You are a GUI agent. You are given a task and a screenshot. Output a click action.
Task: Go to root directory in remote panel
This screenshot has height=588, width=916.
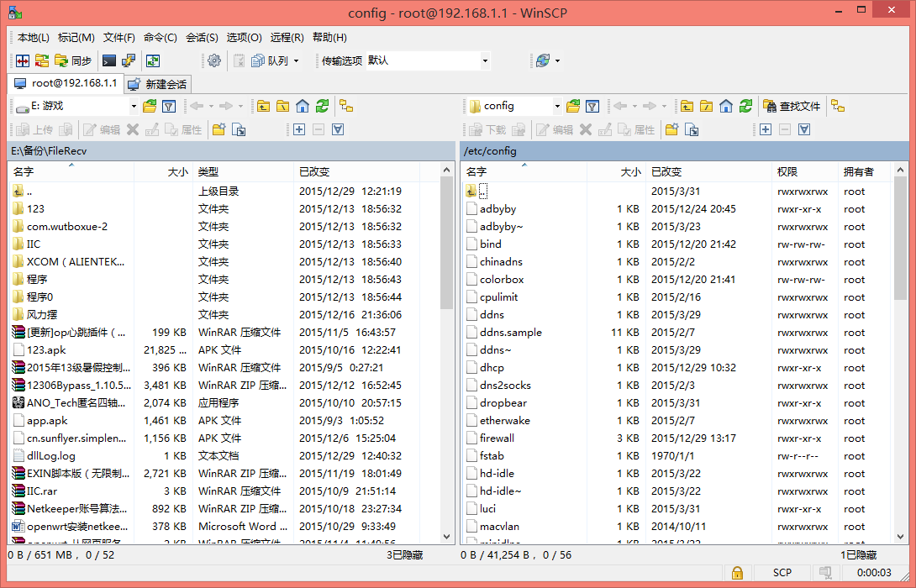(706, 107)
